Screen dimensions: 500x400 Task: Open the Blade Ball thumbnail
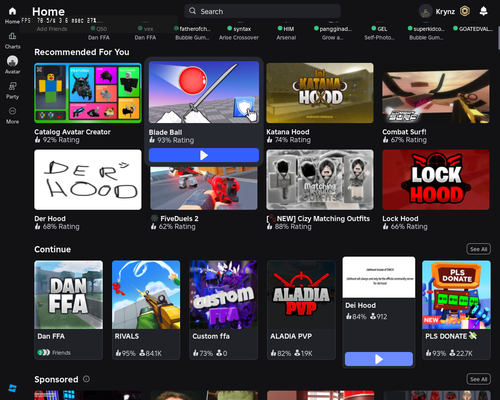click(204, 92)
